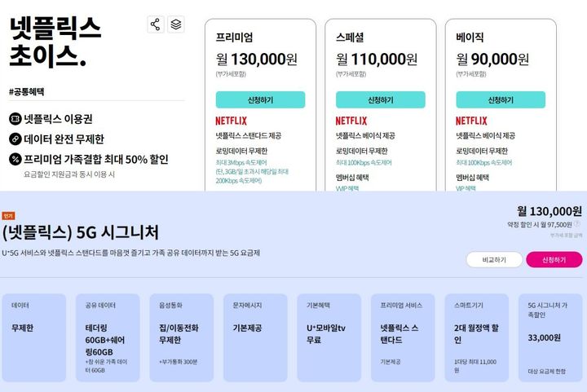Click the ticket icon beside 넷플릭스 이용권
This screenshot has height=392, width=587.
pos(15,119)
